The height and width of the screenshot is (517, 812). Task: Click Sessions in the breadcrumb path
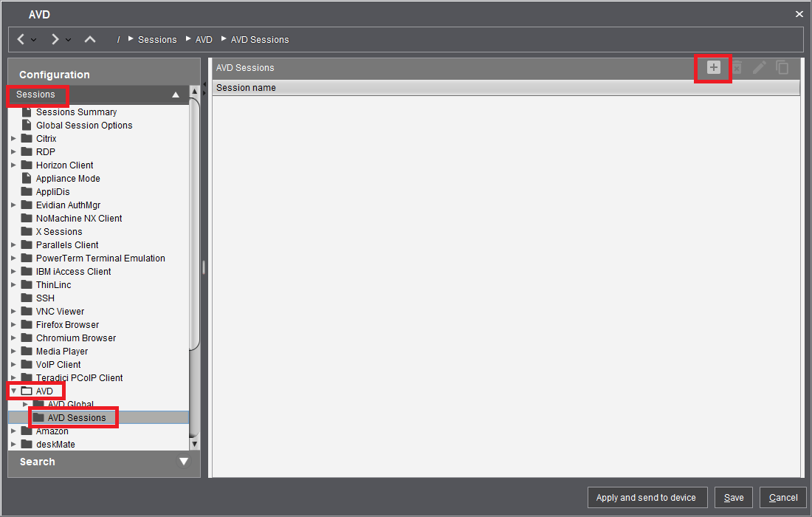click(x=157, y=40)
